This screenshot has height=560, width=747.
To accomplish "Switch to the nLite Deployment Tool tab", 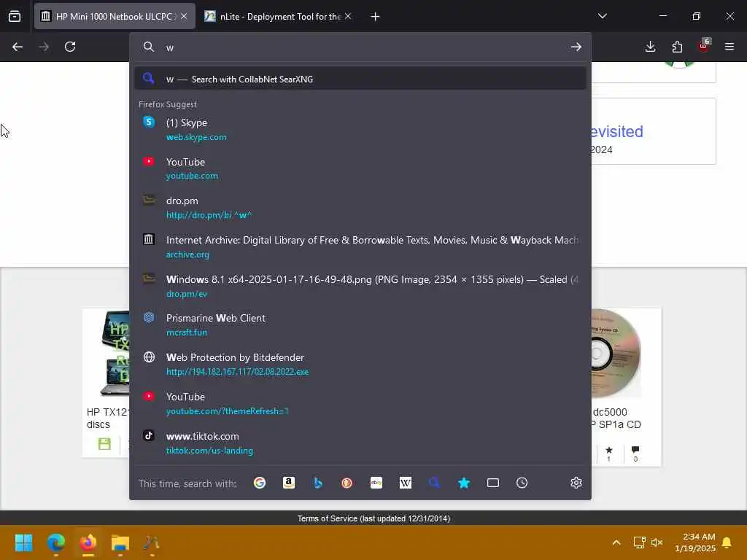I will pyautogui.click(x=279, y=16).
